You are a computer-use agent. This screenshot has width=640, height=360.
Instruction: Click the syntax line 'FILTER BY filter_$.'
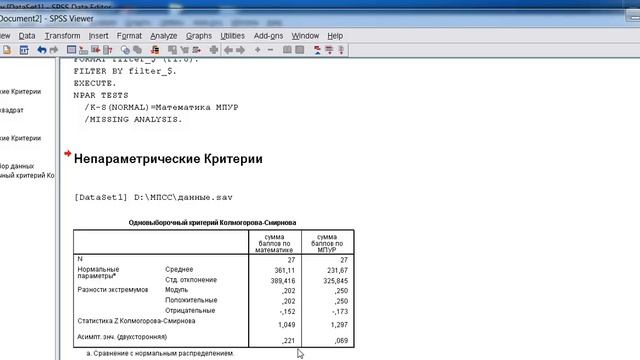click(125, 71)
